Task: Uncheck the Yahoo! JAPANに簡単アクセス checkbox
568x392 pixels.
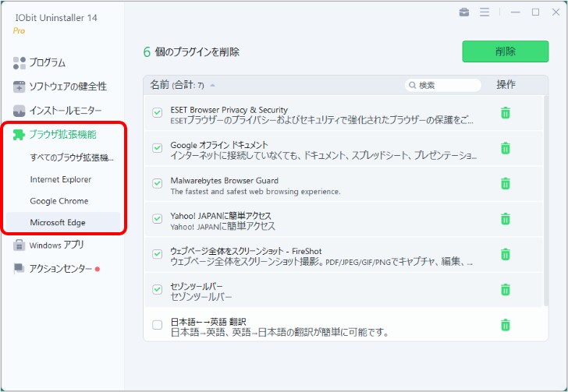Action: pyautogui.click(x=158, y=219)
